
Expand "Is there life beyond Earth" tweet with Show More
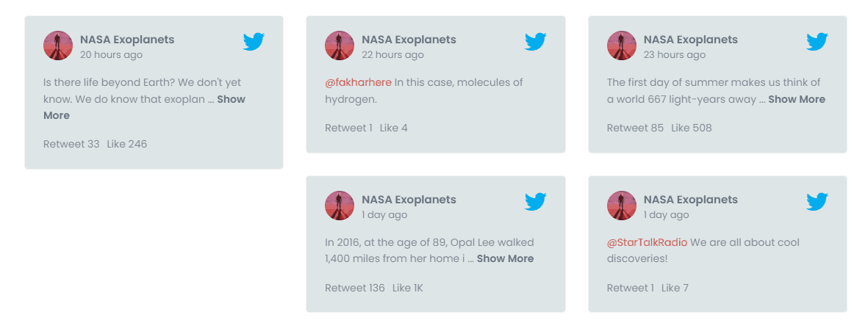[231, 99]
